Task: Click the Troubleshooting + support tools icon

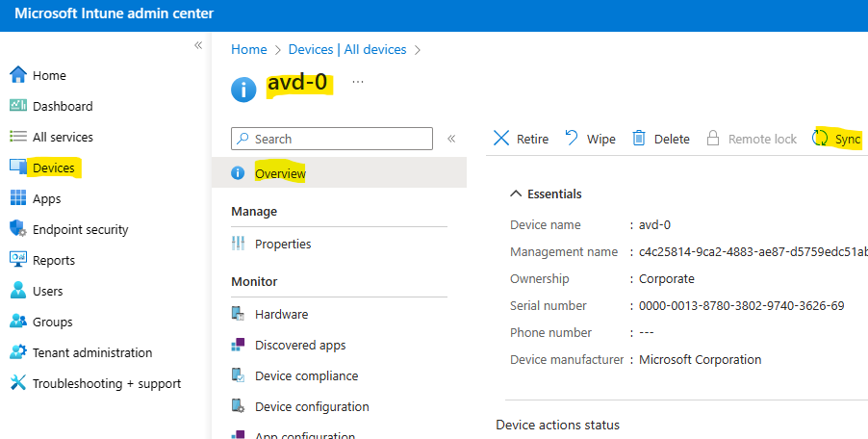Action: (x=18, y=382)
